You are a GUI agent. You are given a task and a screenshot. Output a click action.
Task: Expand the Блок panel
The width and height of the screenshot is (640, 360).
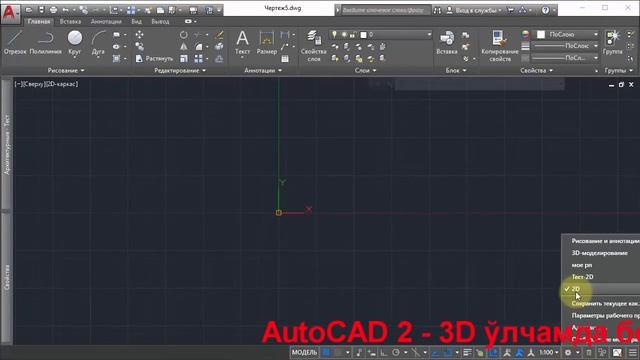(x=456, y=71)
